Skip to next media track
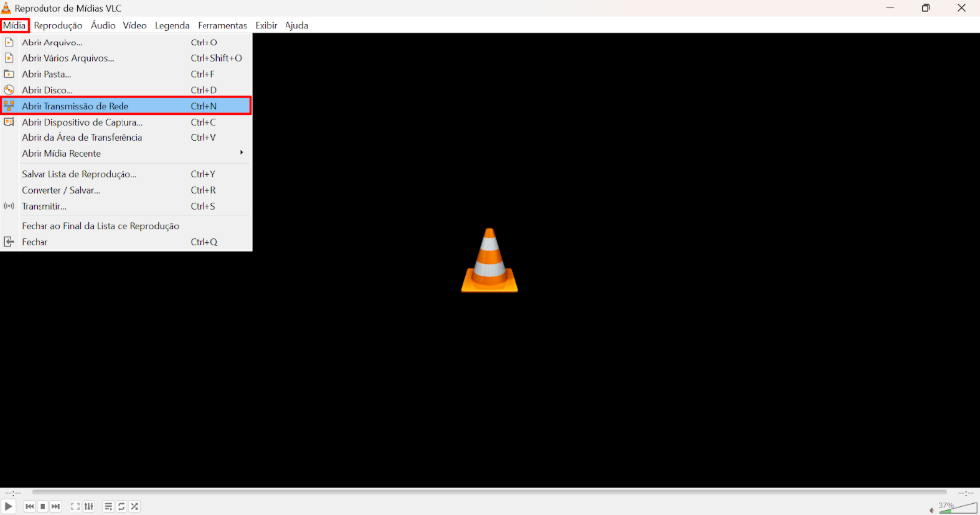 click(55, 506)
